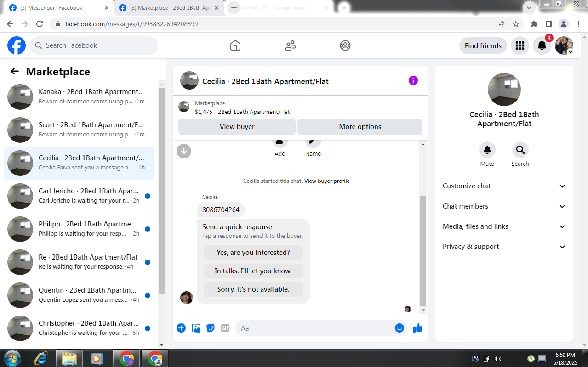Viewport: 588px width, 367px height.
Task: Open the Re · 2Bed 1Bath conversation
Action: (79, 262)
